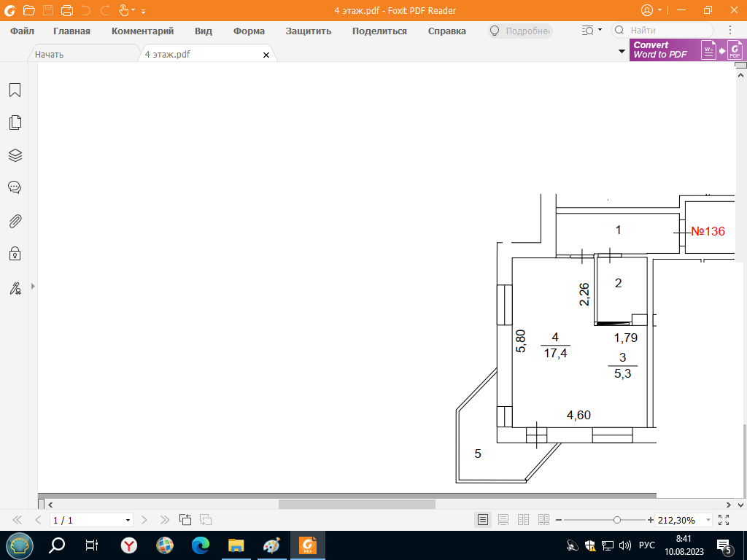Open the Comments panel icon

pyautogui.click(x=15, y=187)
